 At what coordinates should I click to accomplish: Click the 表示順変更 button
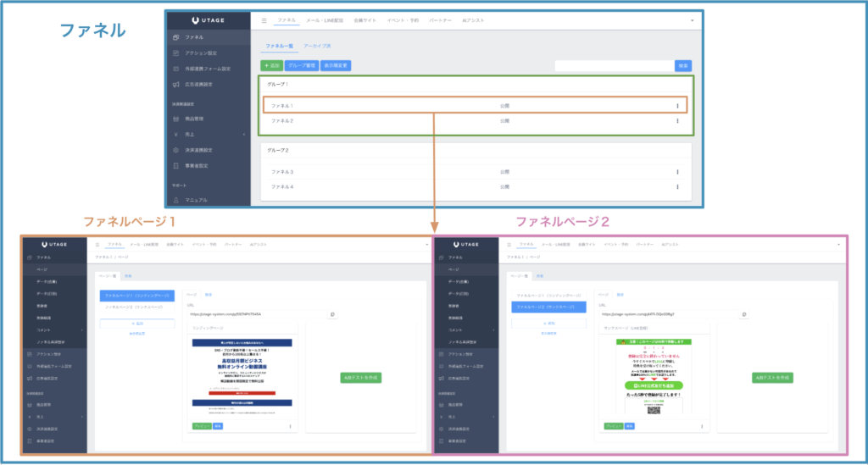tap(337, 65)
